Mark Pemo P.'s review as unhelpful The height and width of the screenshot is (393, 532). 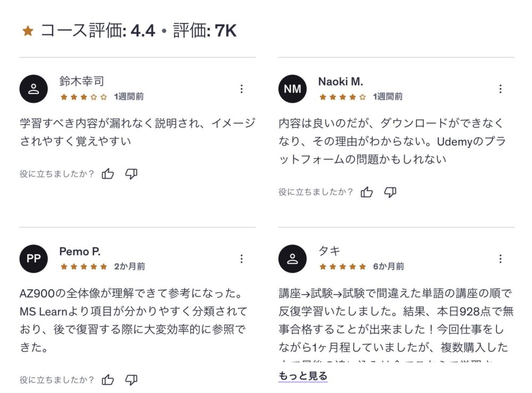131,380
